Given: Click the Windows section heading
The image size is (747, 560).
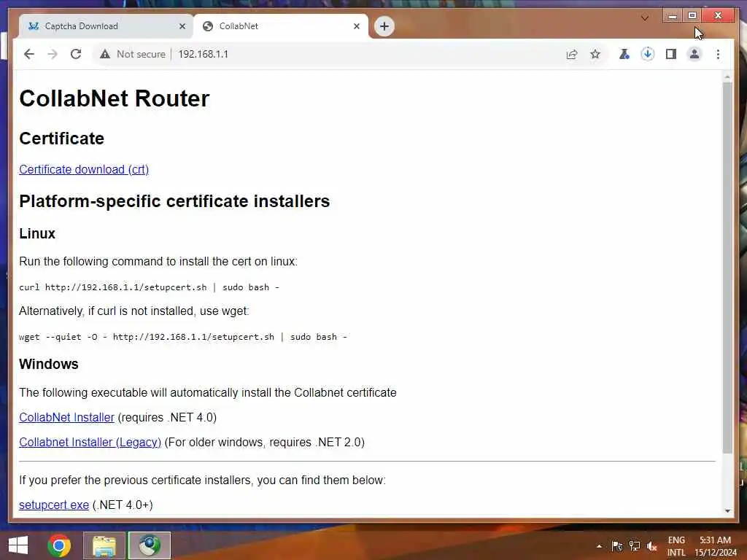Looking at the screenshot, I should click(x=49, y=364).
